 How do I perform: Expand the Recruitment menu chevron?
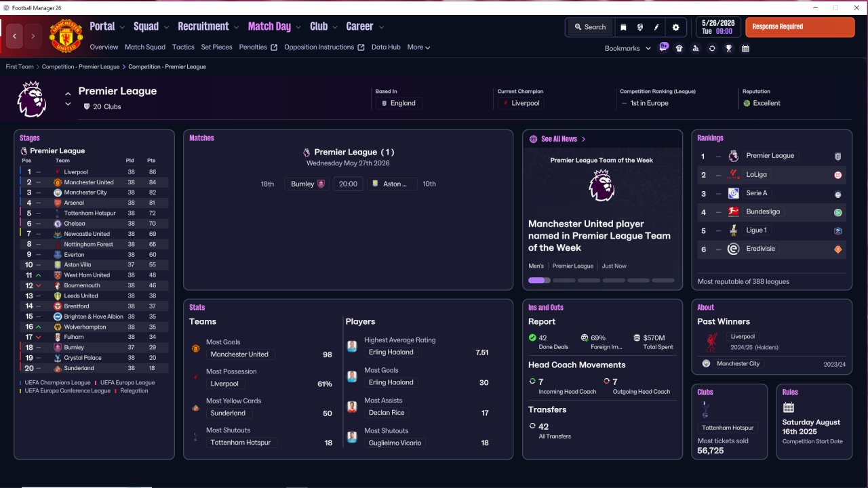[236, 27]
